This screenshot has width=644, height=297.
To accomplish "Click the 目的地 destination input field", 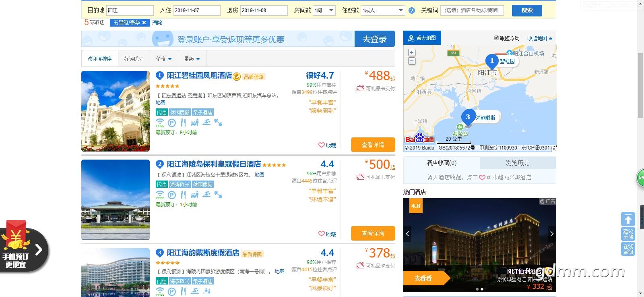I will coord(130,10).
